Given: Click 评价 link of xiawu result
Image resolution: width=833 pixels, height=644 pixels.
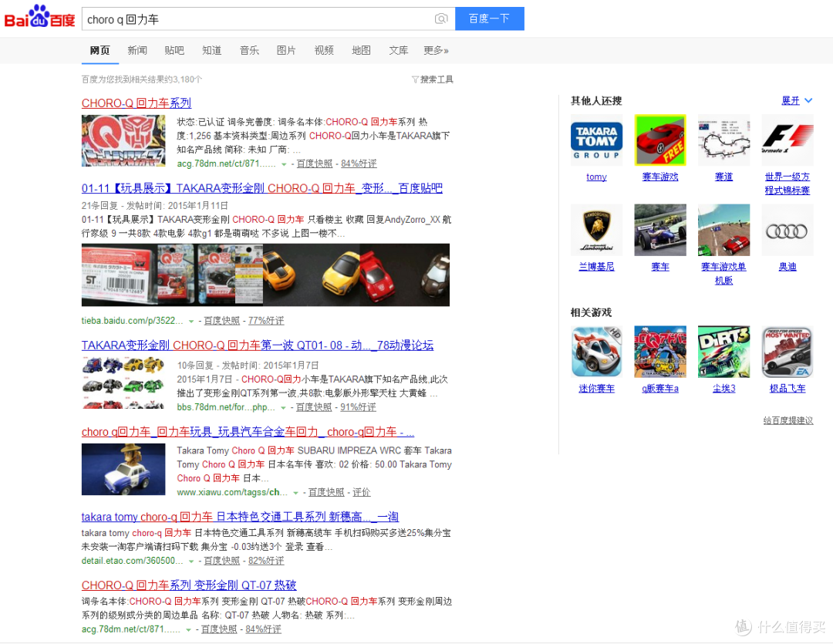Looking at the screenshot, I should coord(361,493).
